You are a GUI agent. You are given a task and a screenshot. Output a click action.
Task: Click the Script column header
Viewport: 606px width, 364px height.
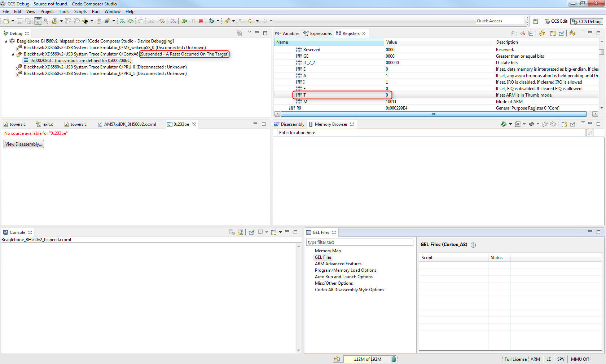(454, 258)
